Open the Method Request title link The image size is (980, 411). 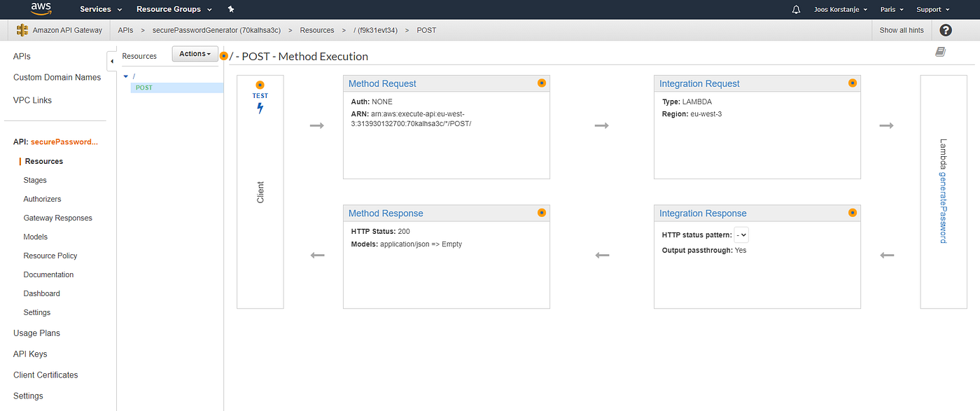click(382, 83)
